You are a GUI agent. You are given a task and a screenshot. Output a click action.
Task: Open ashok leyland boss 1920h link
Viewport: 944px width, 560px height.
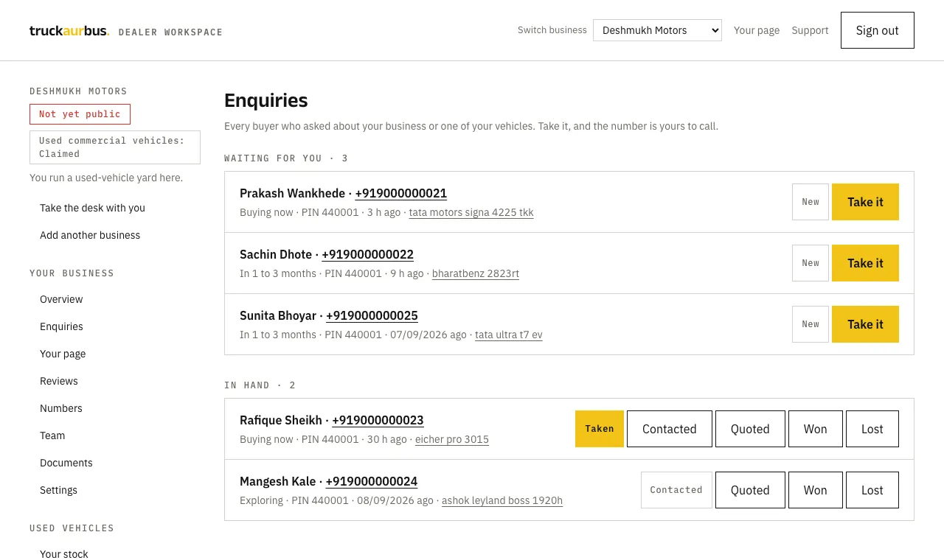tap(502, 500)
